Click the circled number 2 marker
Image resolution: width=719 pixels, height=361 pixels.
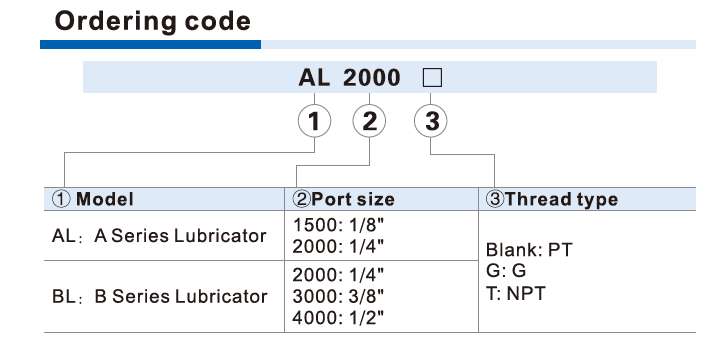click(369, 121)
